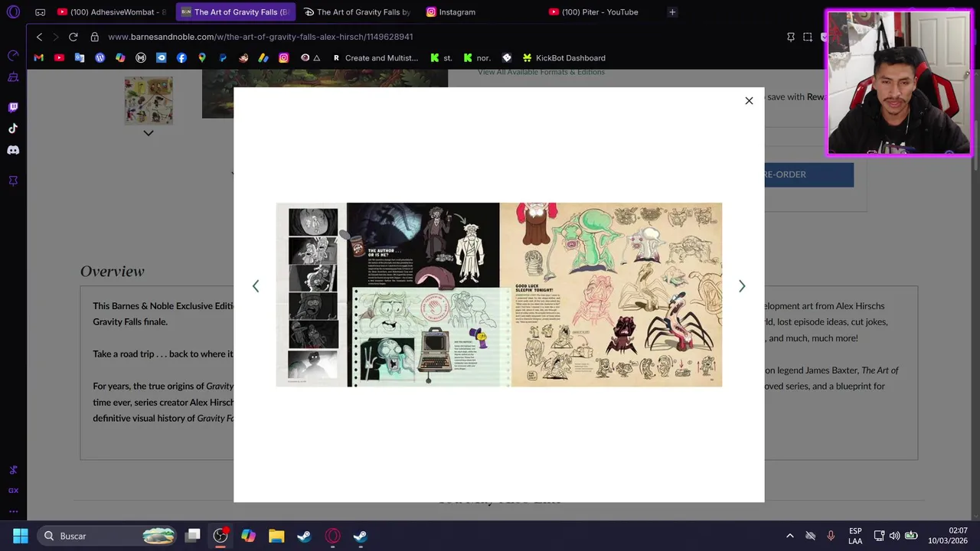This screenshot has width=980, height=551.
Task: Close the image gallery popup
Action: [749, 101]
